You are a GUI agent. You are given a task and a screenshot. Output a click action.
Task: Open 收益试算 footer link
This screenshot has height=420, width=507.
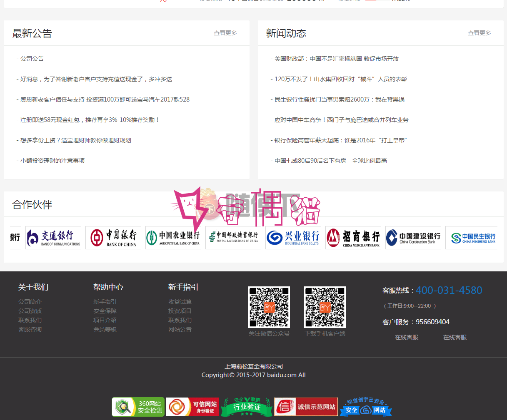click(180, 302)
